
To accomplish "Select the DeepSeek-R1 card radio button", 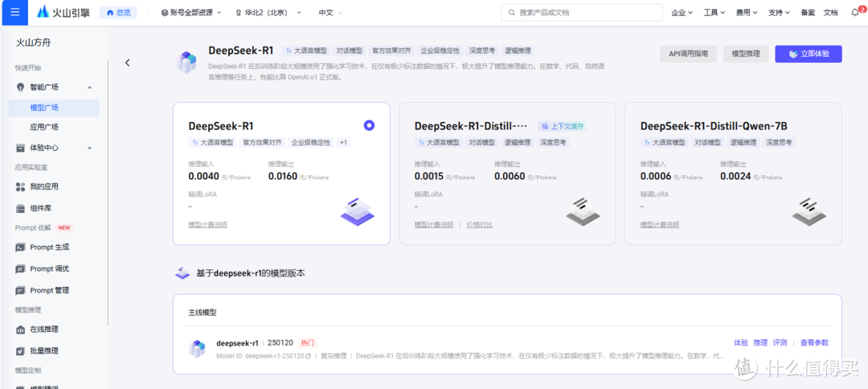I will [369, 125].
